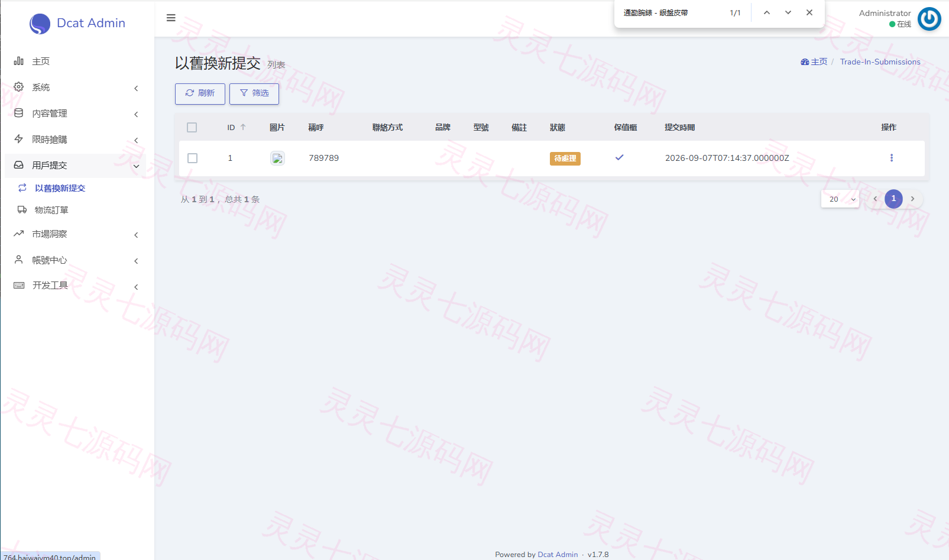Click the 操作 column header
The width and height of the screenshot is (949, 560).
click(889, 127)
